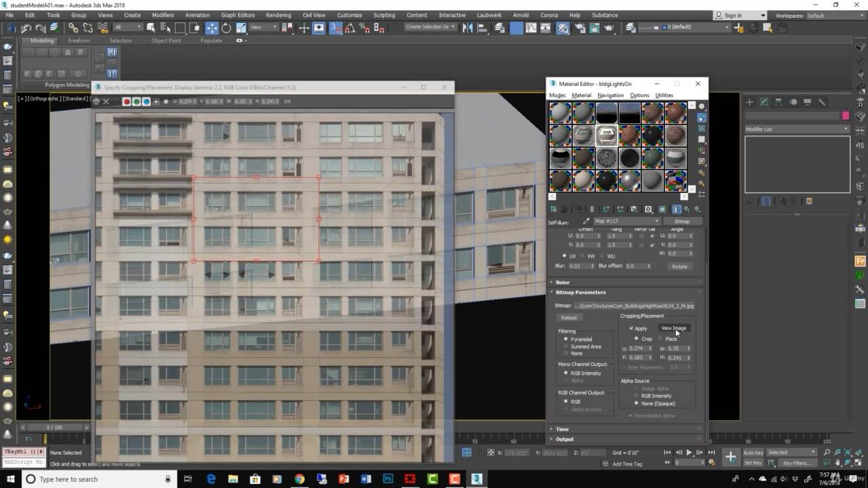This screenshot has height=488, width=868.
Task: Select the white building material sample slot
Action: point(606,136)
